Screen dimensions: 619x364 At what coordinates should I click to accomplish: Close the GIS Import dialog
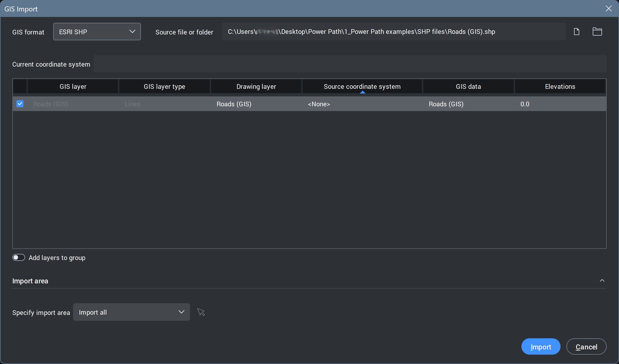(x=608, y=8)
